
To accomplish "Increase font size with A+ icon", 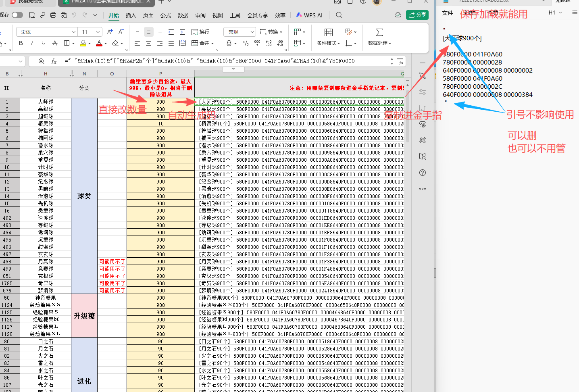I will [x=110, y=32].
